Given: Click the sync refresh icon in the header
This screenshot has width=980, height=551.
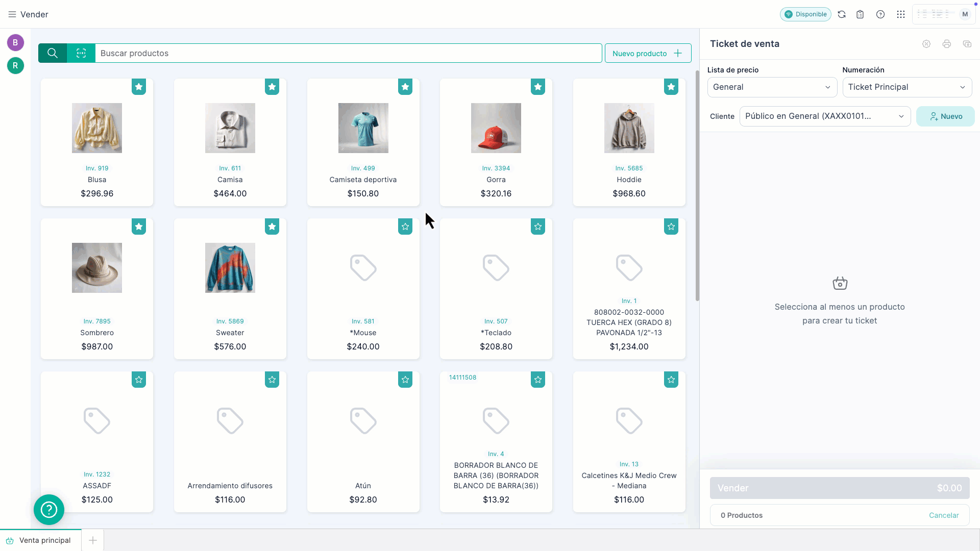Looking at the screenshot, I should (842, 14).
